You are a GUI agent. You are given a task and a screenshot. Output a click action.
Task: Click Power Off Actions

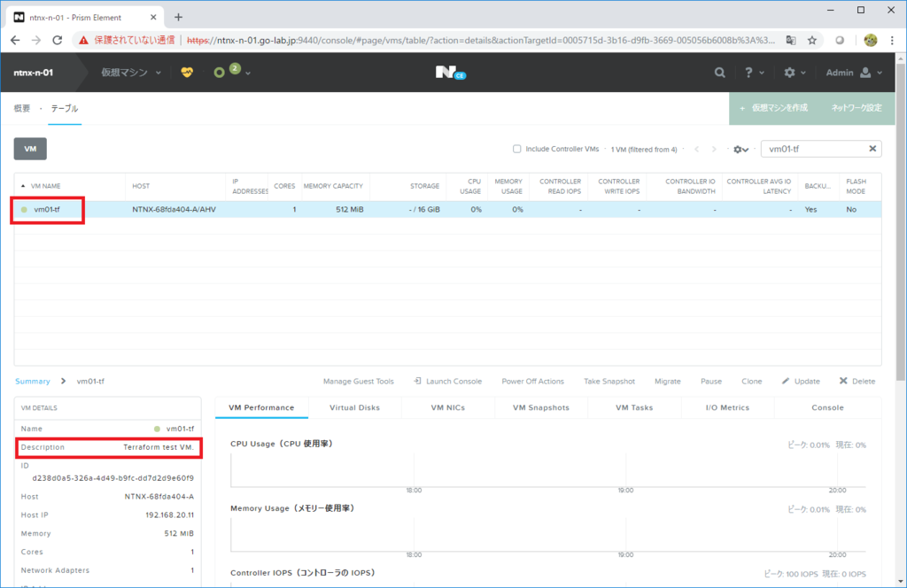[x=532, y=381]
